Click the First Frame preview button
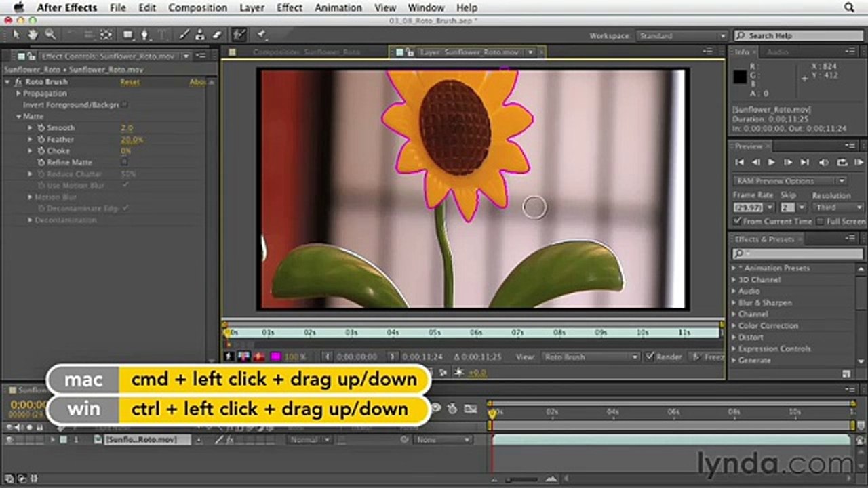Screen dimensions: 868x488 click(740, 162)
